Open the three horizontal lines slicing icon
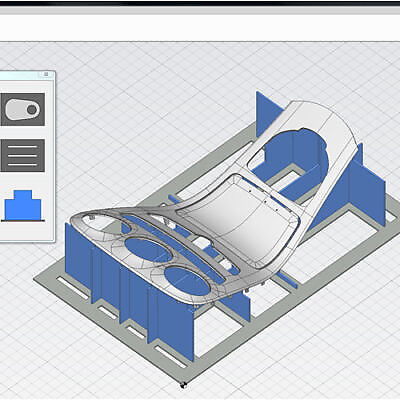The height and width of the screenshot is (400, 400). 22,155
